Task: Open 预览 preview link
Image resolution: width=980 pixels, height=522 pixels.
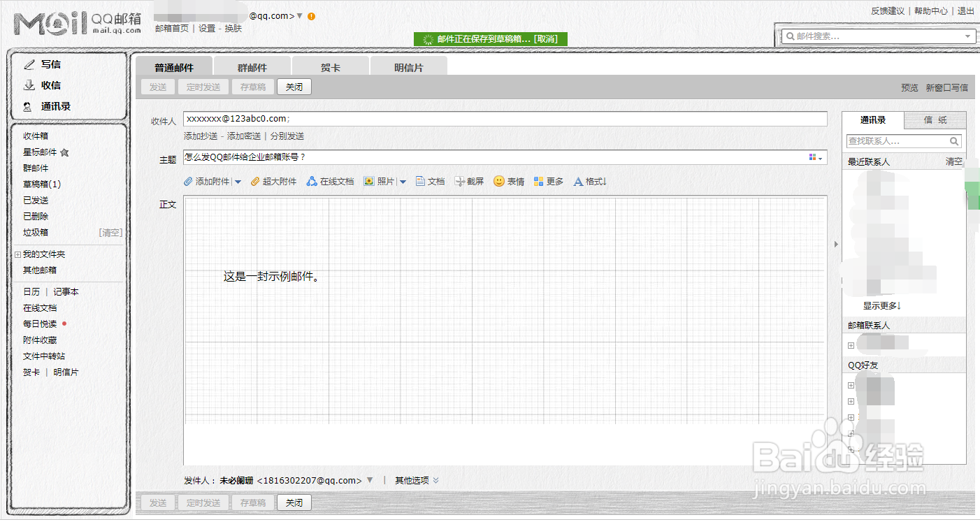Action: 909,88
